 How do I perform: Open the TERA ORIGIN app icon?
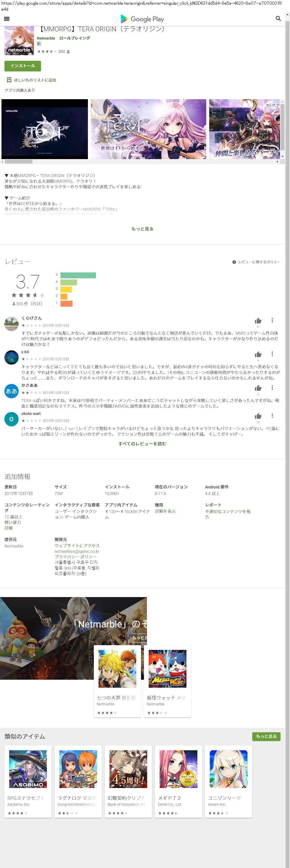(19, 41)
